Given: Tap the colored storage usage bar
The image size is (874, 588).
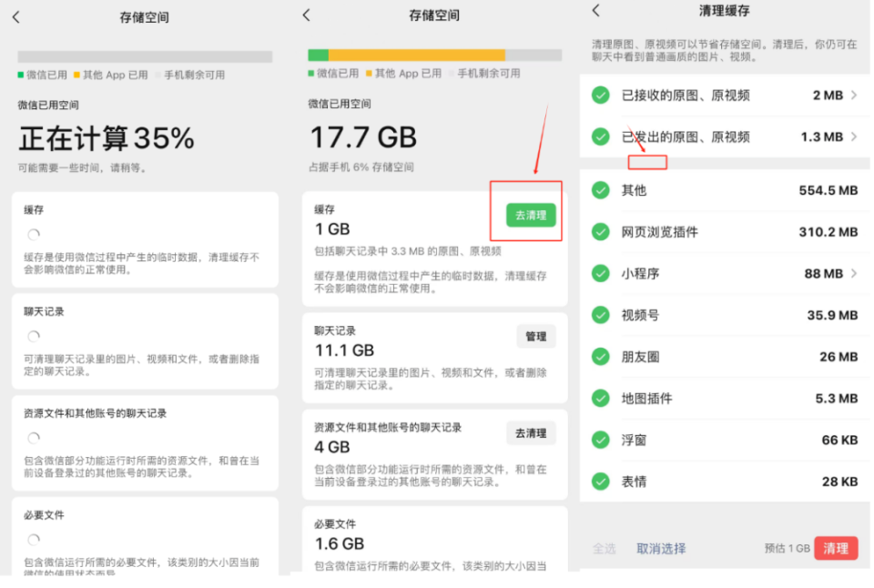Looking at the screenshot, I should tap(435, 55).
